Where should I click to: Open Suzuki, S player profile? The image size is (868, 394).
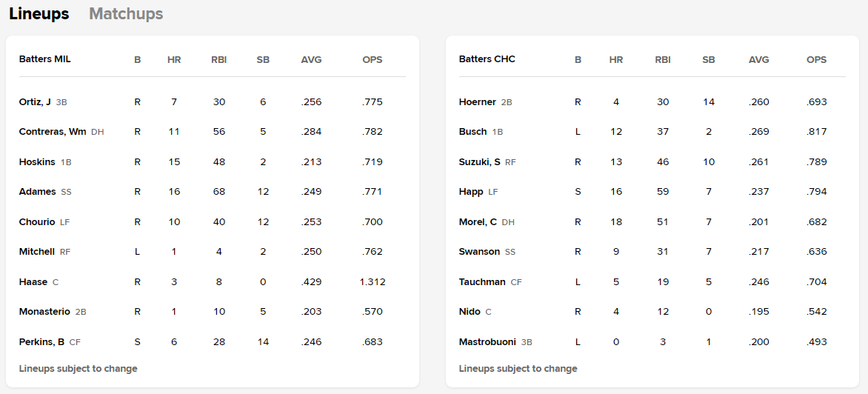(480, 162)
